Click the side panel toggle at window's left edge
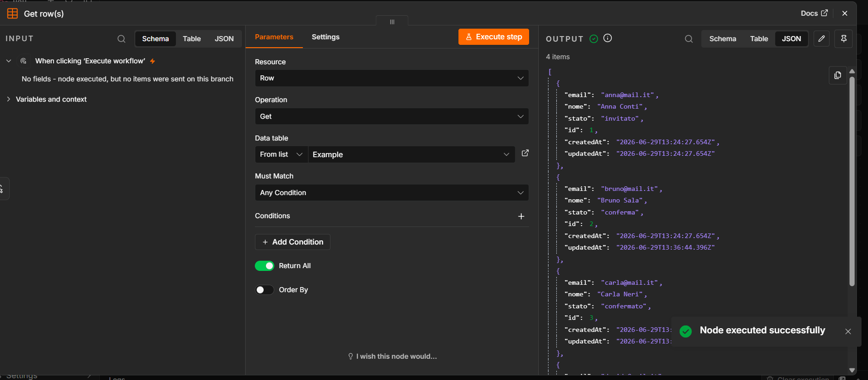Image resolution: width=868 pixels, height=380 pixels. pos(4,189)
